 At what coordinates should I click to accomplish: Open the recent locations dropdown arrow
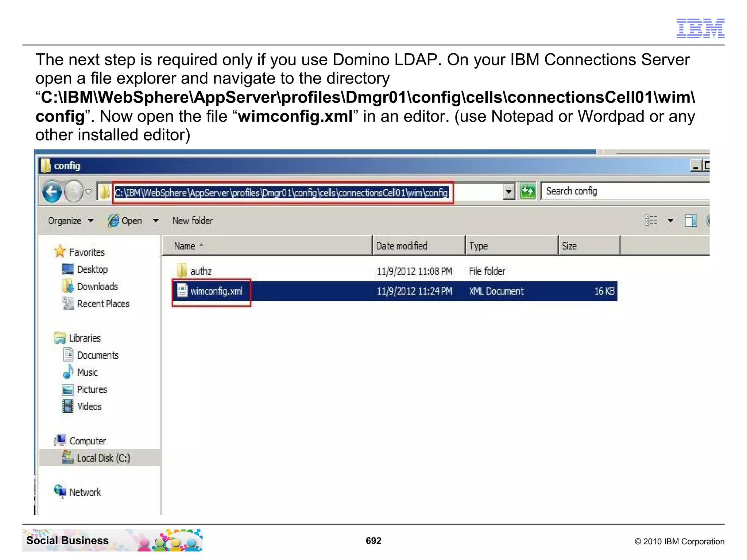(x=89, y=191)
